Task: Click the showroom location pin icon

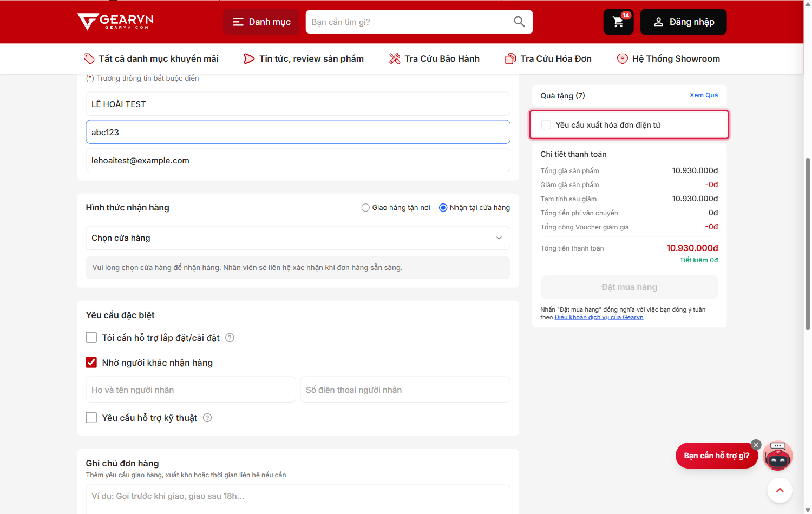Action: (623, 58)
